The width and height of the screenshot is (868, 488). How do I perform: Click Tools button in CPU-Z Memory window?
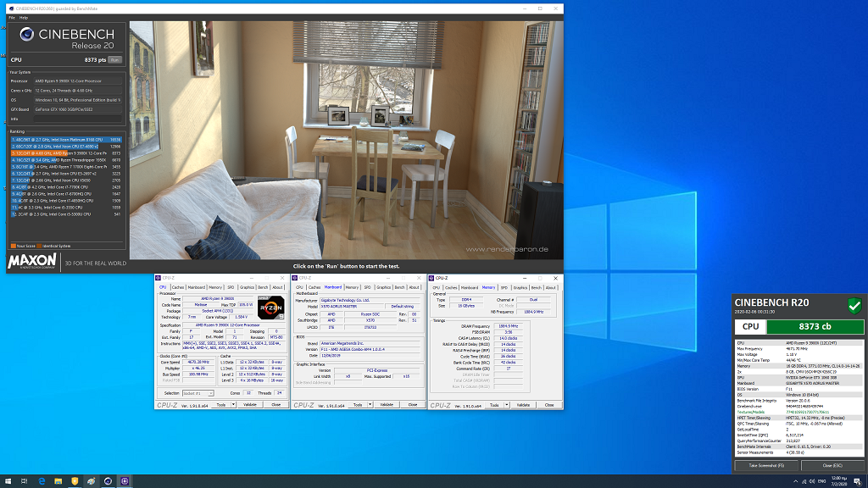[x=494, y=405]
